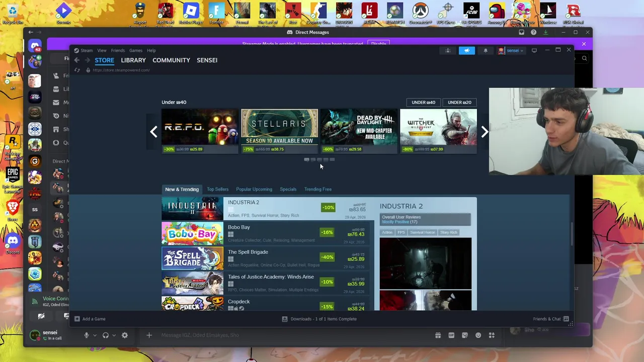Click the UNDER ₪40 button
Viewport: 644px width, 362px height.
click(424, 103)
